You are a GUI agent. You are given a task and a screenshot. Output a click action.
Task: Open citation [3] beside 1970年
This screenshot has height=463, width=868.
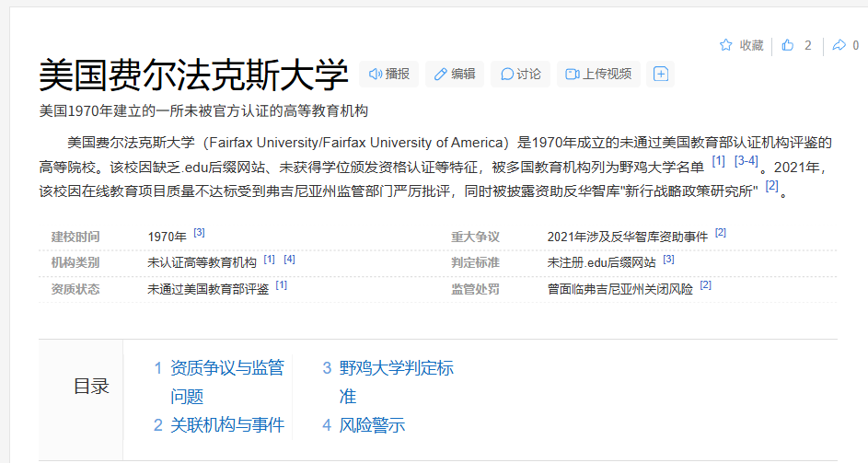[x=199, y=233]
